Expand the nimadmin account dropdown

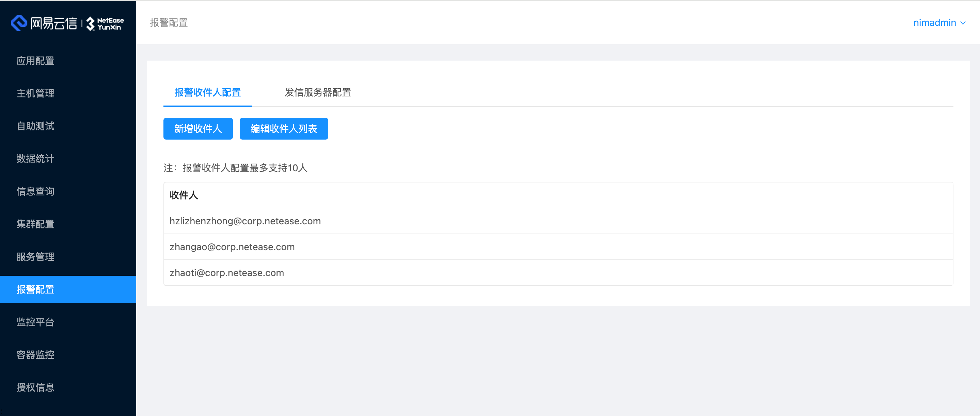click(939, 22)
